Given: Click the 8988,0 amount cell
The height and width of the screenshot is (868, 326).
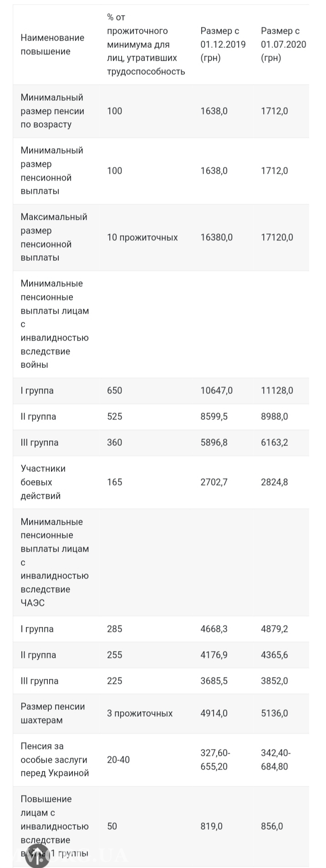Looking at the screenshot, I should [274, 417].
